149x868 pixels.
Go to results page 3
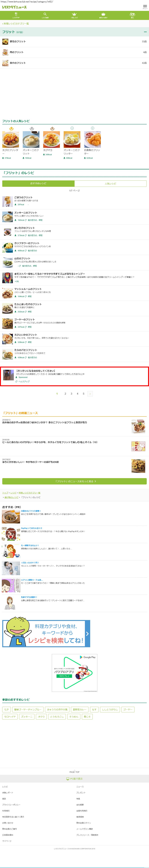click(71, 394)
